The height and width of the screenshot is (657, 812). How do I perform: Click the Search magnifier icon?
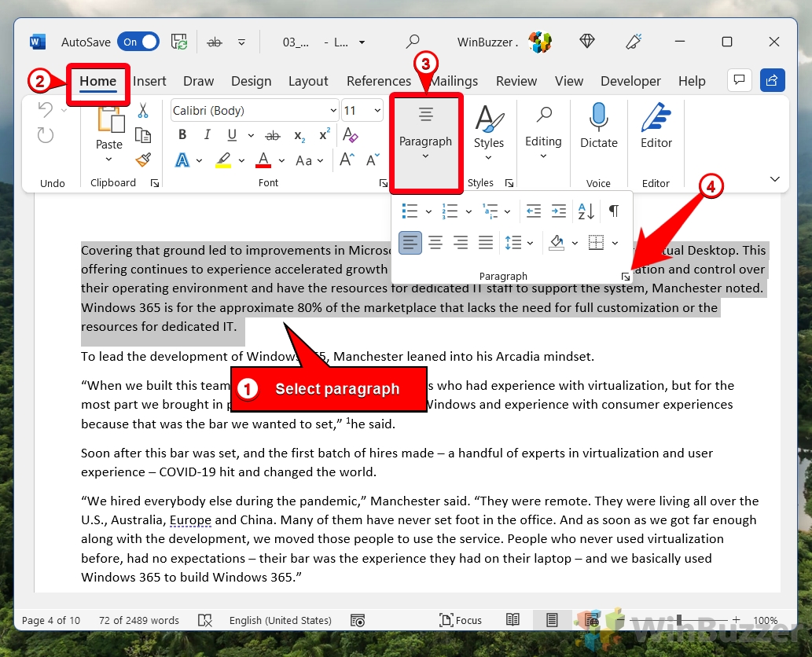412,42
